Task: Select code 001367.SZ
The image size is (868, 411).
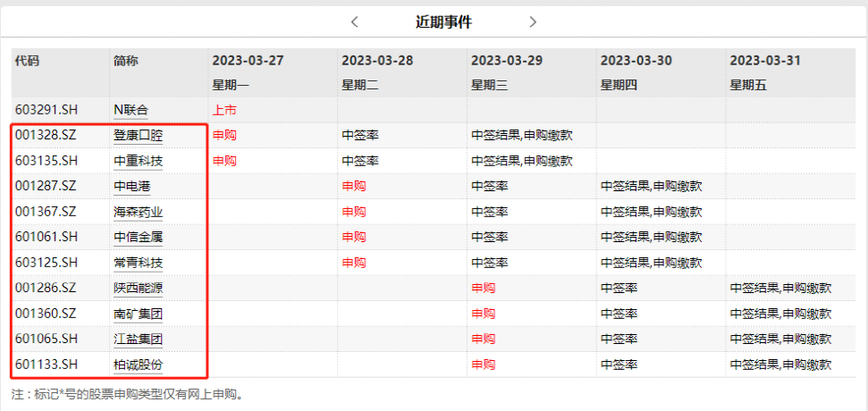Action: coord(46,212)
